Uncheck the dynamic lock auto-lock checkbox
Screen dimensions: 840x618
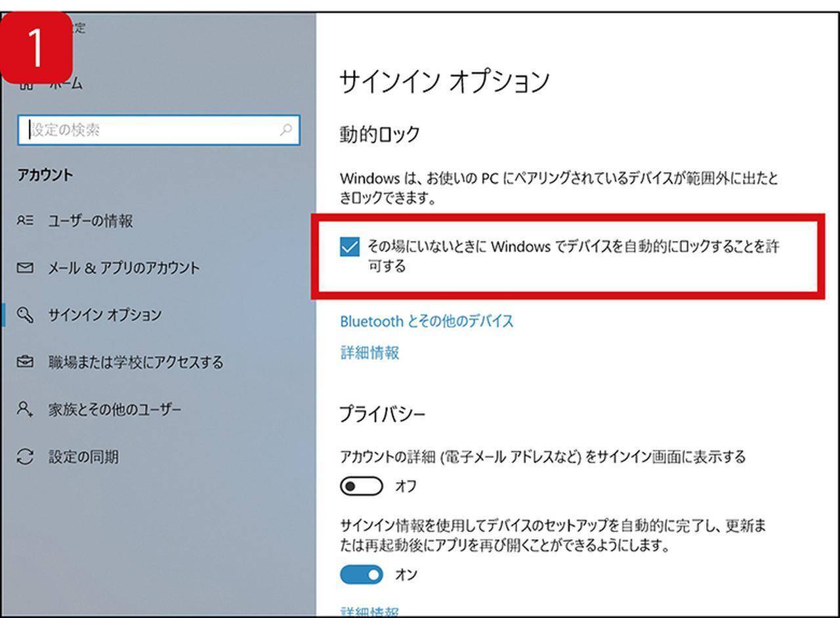coord(350,248)
